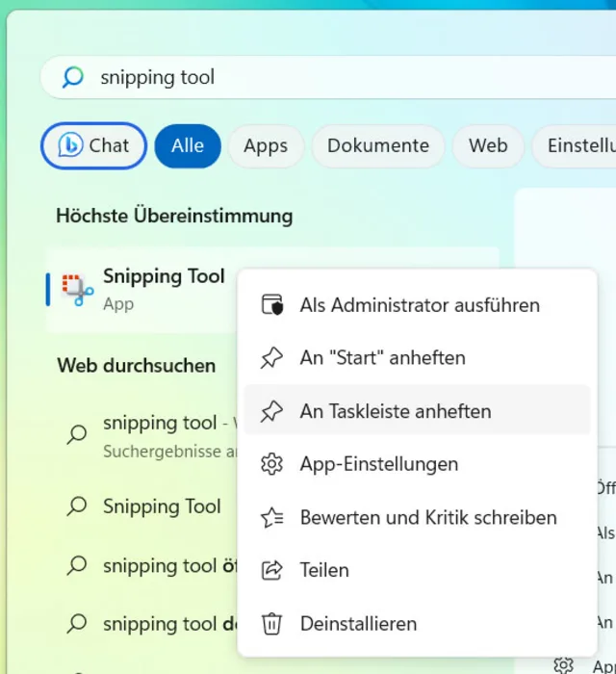The width and height of the screenshot is (616, 674).
Task: Click the gear icon beside App-Einstellungen
Action: point(272,464)
